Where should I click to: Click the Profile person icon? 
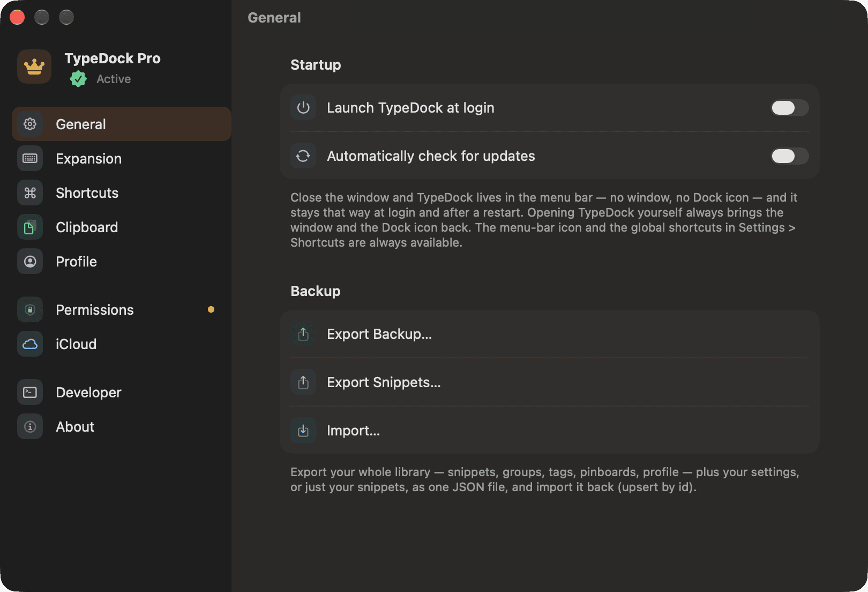point(30,261)
